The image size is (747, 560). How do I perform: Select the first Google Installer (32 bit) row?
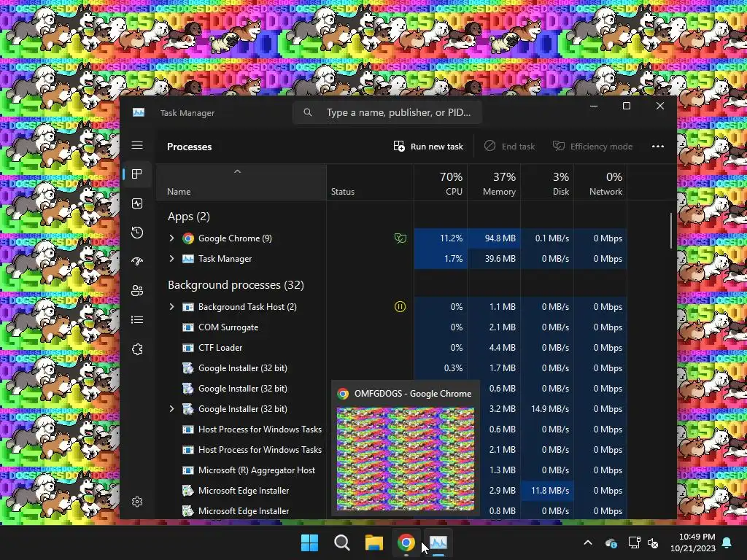242,368
